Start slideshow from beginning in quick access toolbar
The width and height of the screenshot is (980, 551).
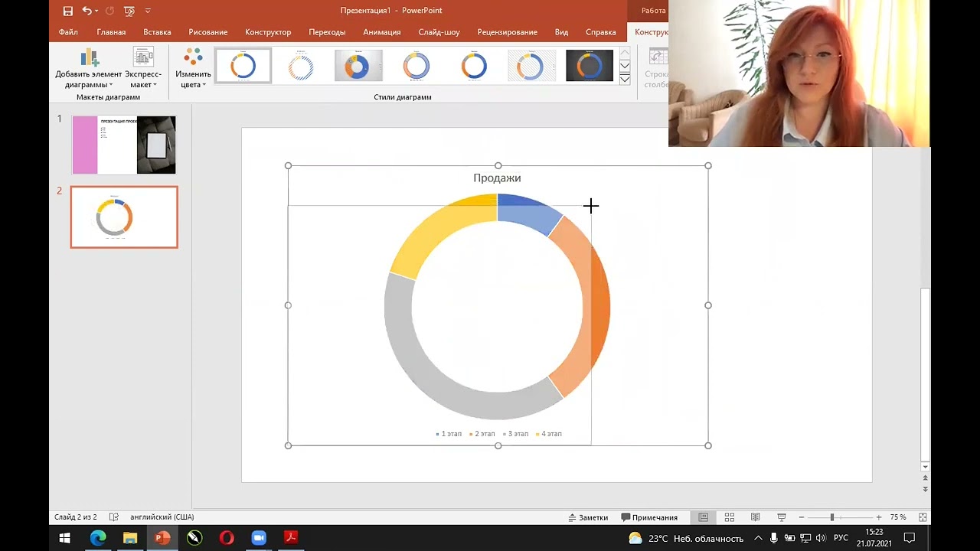[129, 11]
